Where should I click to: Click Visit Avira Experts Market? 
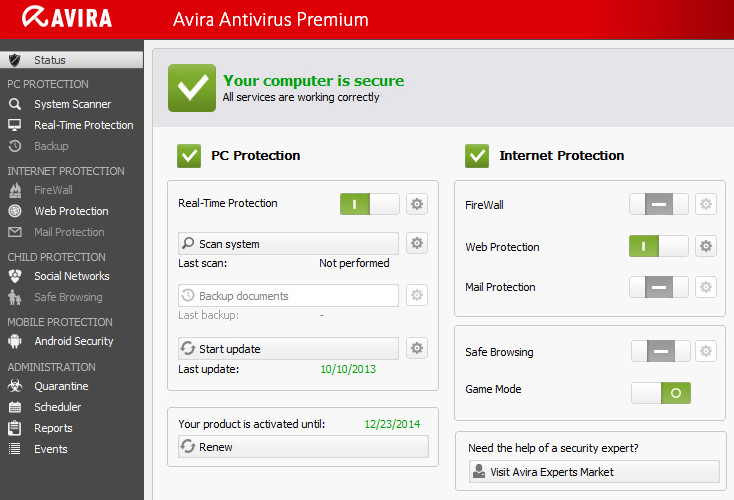coord(593,471)
